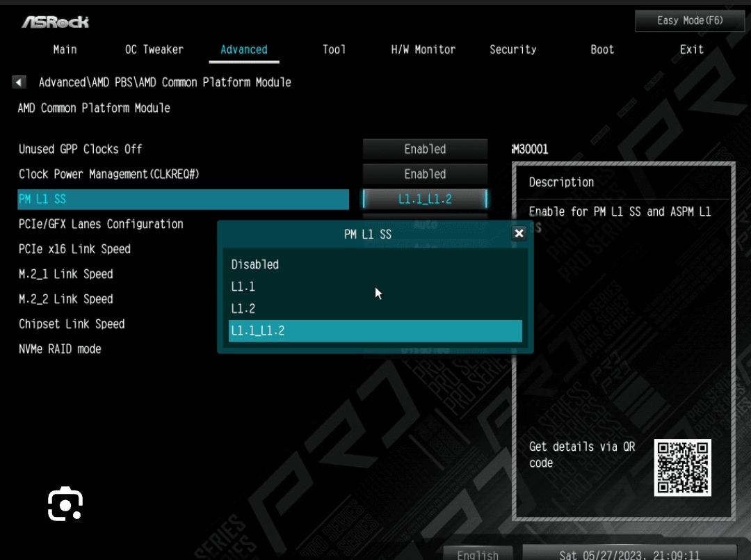Click the breadcrumb path text

pyautogui.click(x=165, y=82)
